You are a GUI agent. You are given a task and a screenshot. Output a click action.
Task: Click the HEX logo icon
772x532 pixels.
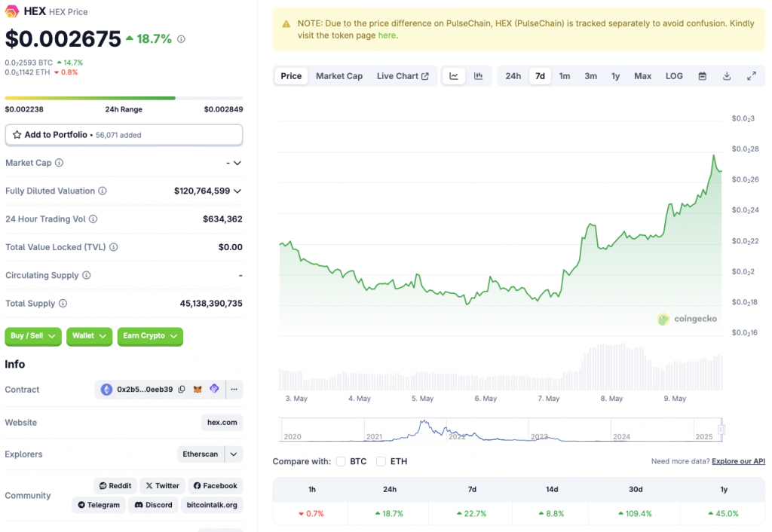click(12, 11)
